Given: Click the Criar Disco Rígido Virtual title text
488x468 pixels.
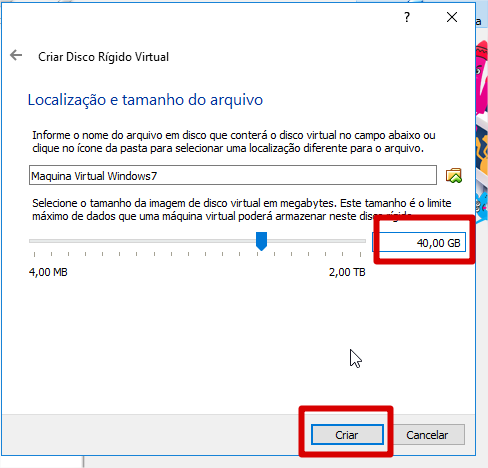Looking at the screenshot, I should (103, 57).
